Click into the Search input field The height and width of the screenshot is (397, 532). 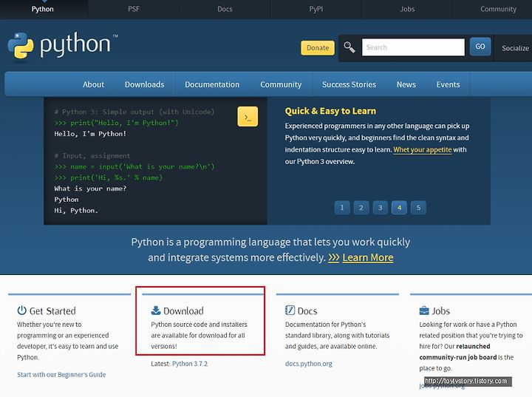pos(413,47)
